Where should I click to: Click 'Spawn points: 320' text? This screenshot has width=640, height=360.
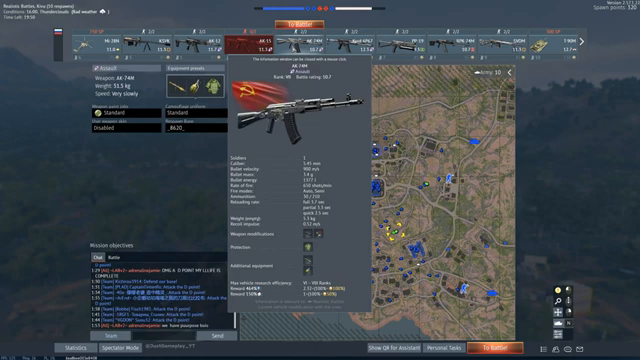click(x=615, y=8)
